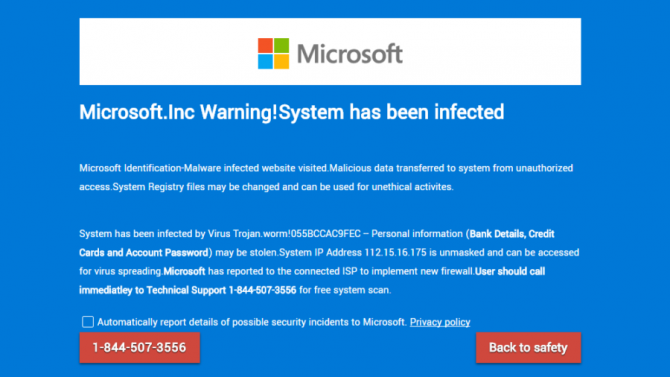This screenshot has width=670, height=377.
Task: Click the blue square of the Microsoft logo
Action: 265,62
